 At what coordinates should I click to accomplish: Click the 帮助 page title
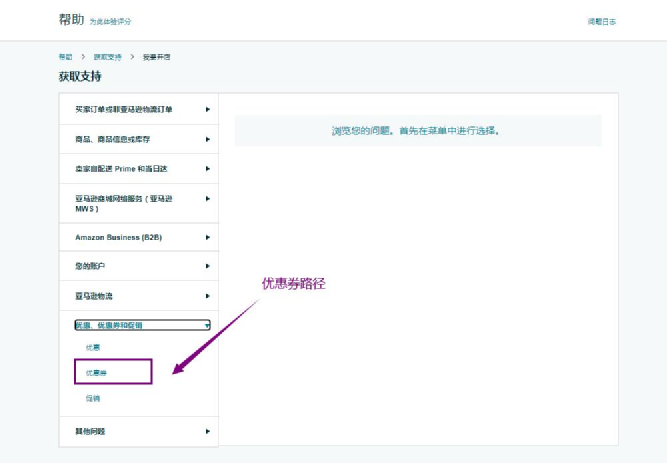click(x=71, y=20)
